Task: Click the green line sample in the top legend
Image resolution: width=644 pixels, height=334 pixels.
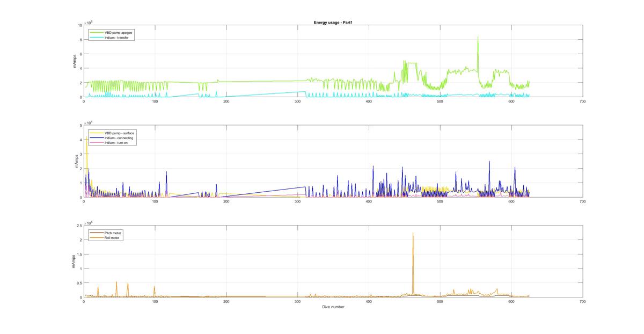Action: (x=97, y=32)
